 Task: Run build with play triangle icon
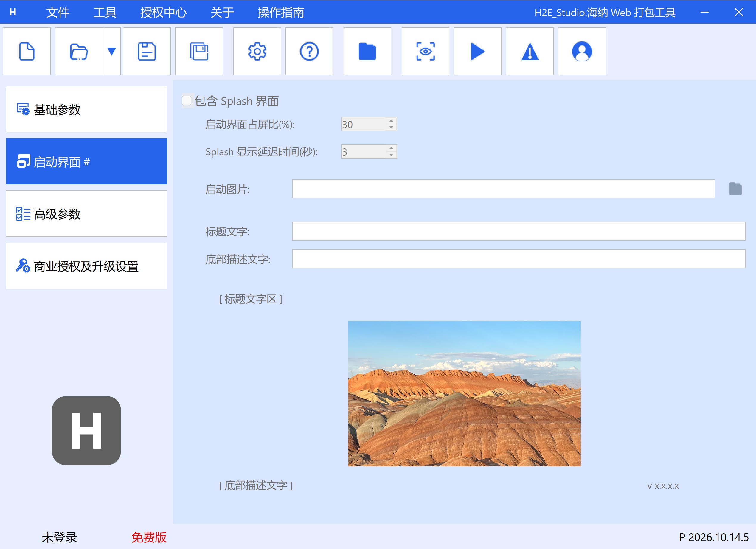point(478,51)
